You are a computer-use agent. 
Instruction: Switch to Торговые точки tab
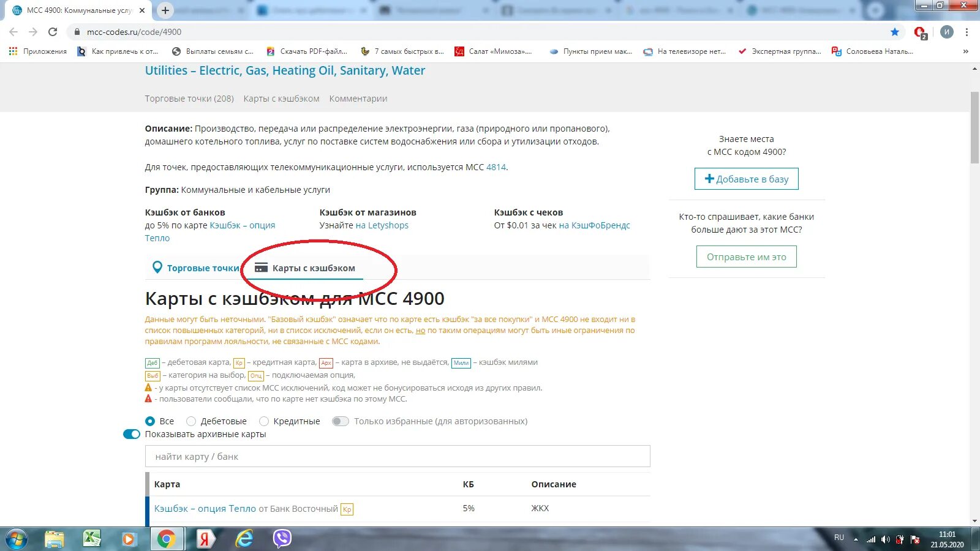tap(195, 268)
